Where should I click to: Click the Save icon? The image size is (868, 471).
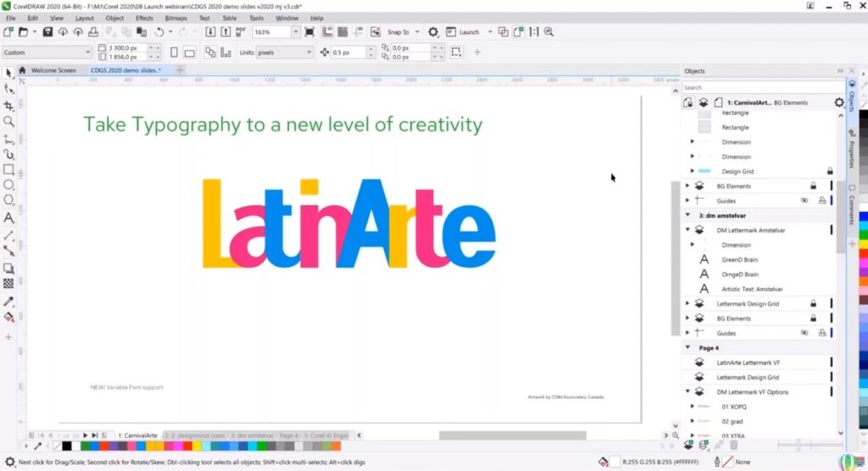(x=47, y=32)
